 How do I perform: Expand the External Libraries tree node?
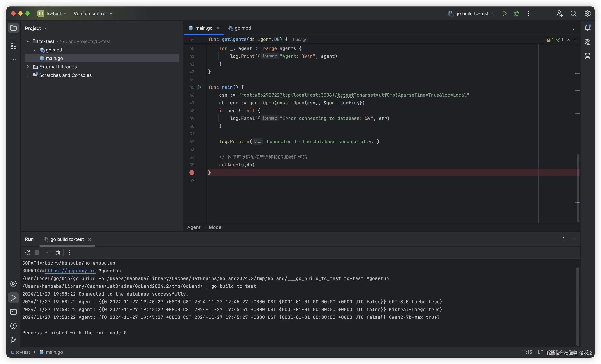(x=28, y=67)
